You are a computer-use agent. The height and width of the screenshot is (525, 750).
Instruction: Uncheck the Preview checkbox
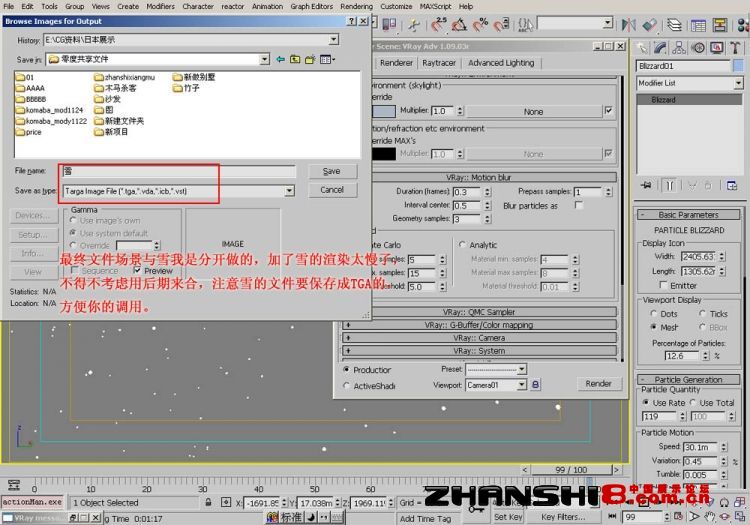pos(137,270)
